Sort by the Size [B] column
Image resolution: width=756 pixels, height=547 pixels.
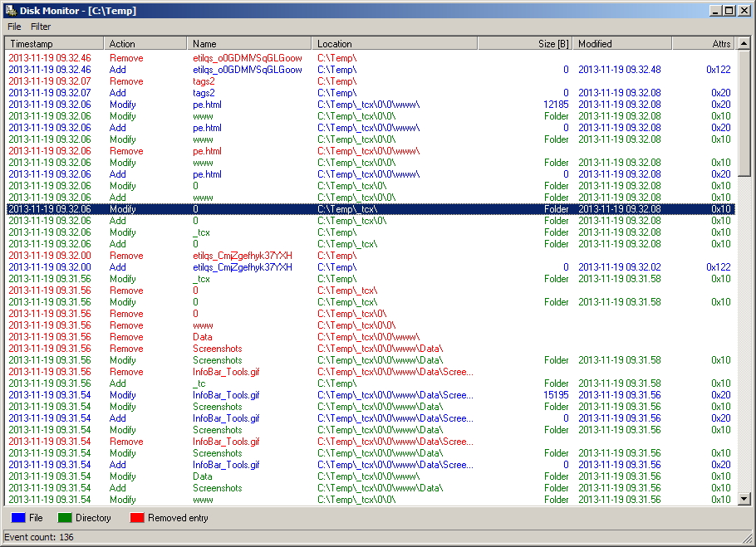[524, 44]
